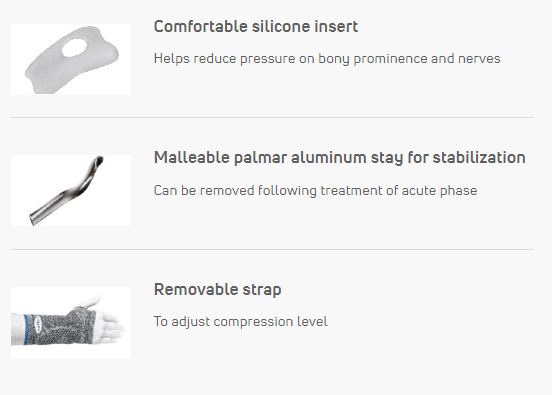Click "Helps reduce pressure on bony prominence" text

pyautogui.click(x=251, y=58)
